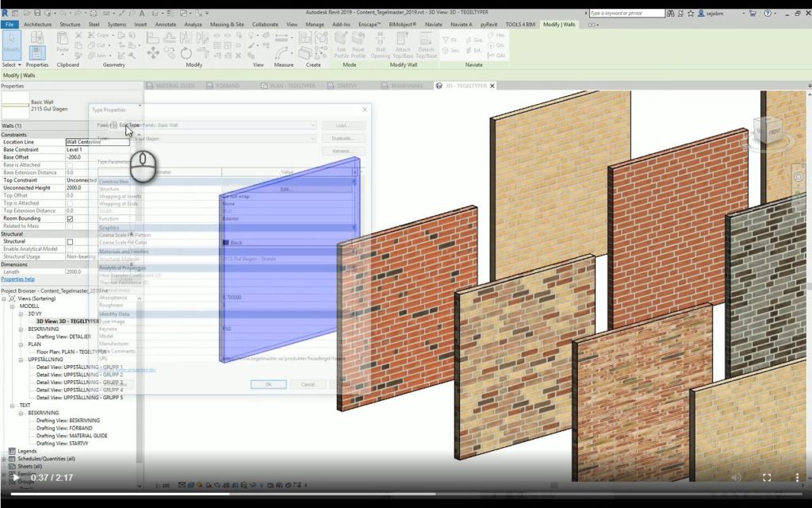Open video more options menu

(x=797, y=477)
